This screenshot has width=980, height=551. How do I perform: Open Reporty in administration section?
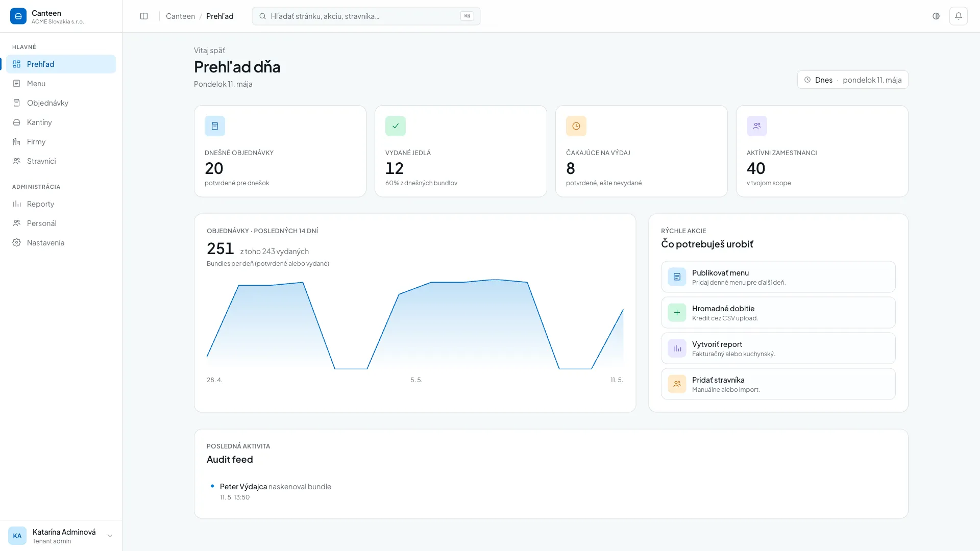pyautogui.click(x=61, y=204)
